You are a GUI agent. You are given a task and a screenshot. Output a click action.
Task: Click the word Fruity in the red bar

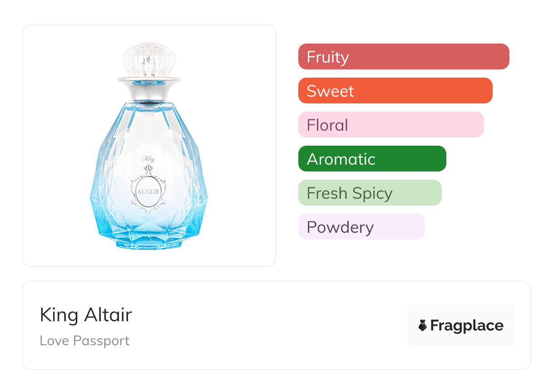(x=328, y=57)
